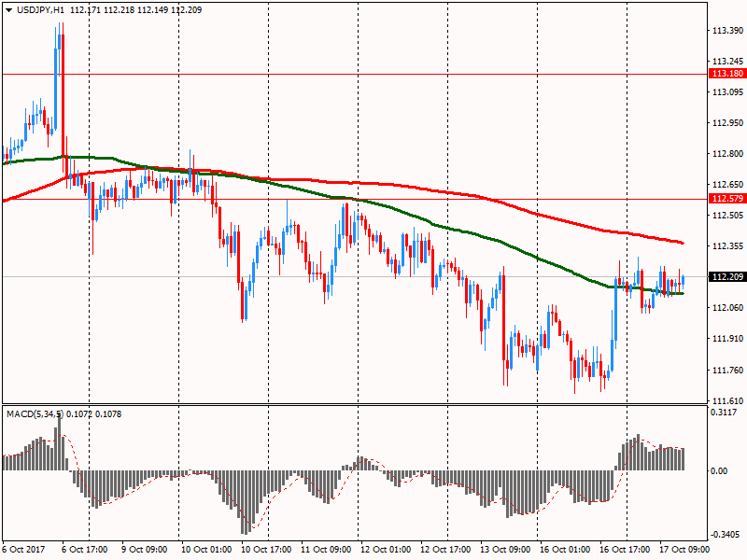Image resolution: width=747 pixels, height=560 pixels.
Task: Click the 16 Oct 17:00 time axis label
Action: (625, 550)
